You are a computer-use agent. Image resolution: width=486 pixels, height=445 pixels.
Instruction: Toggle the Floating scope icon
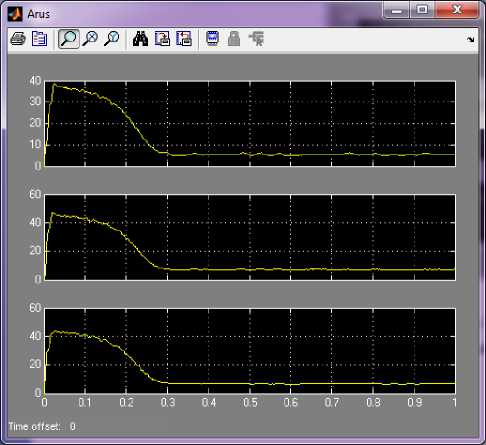coord(213,39)
